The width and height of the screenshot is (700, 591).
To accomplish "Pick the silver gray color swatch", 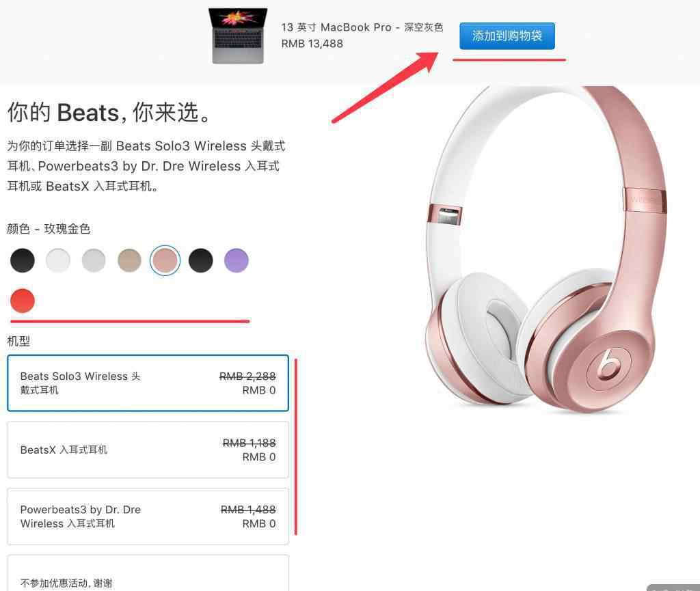I will (94, 260).
